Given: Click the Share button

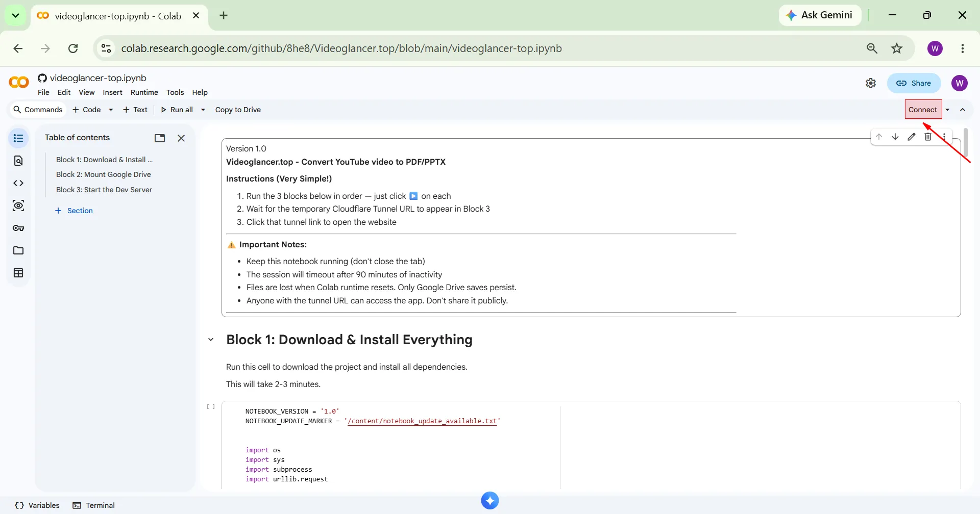Looking at the screenshot, I should 914,83.
